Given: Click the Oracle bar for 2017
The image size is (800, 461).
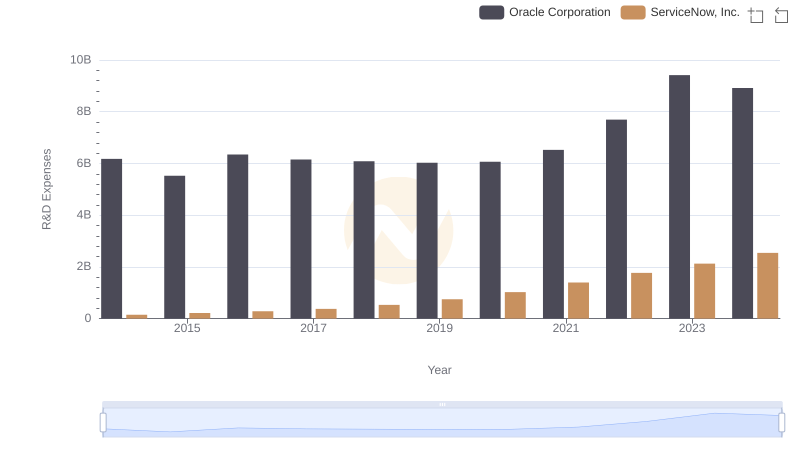Looking at the screenshot, I should point(301,239).
